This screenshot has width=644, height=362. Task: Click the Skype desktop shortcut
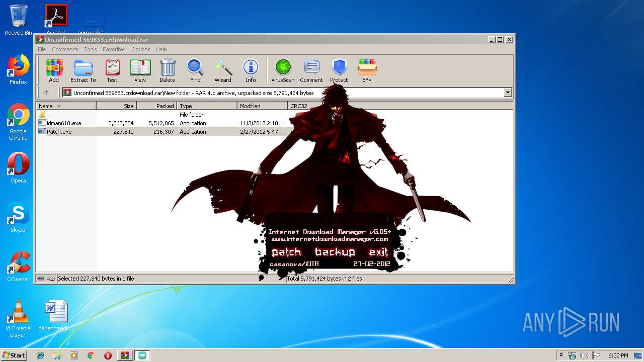(x=18, y=217)
